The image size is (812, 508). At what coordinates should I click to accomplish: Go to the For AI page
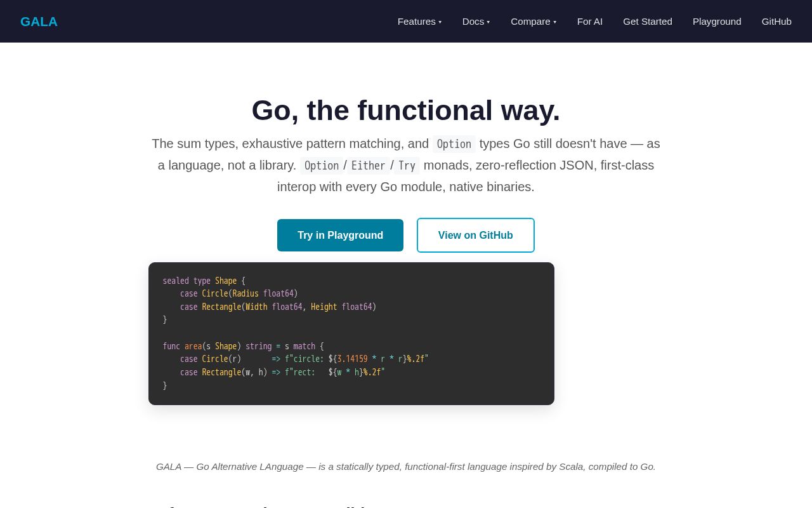[x=590, y=22]
